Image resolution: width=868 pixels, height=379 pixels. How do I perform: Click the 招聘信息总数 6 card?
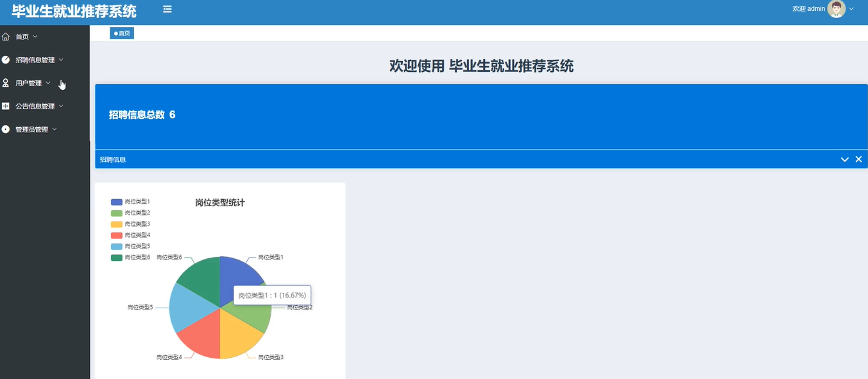pyautogui.click(x=481, y=116)
